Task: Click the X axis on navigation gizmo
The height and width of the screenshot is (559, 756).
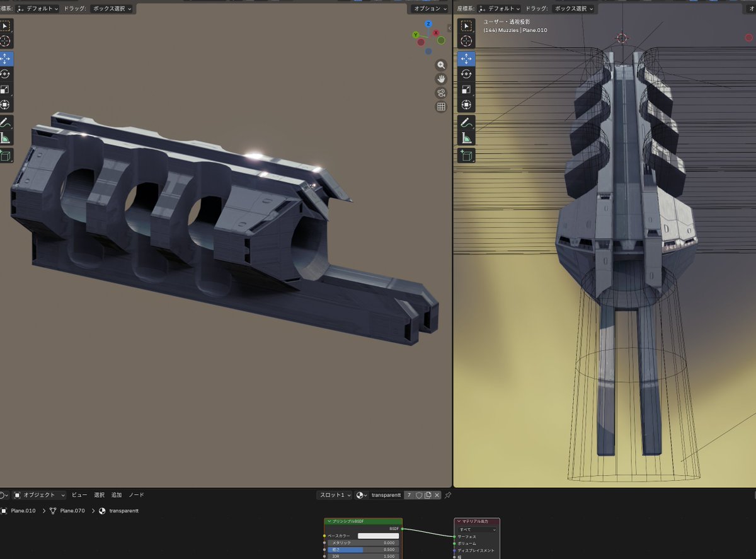Action: pos(436,32)
